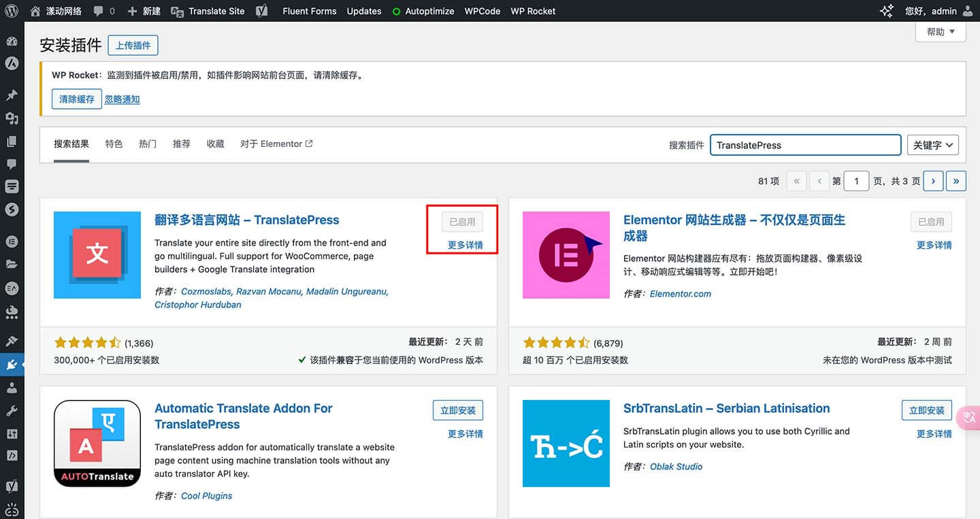Open the Astra sidebar icon
The height and width of the screenshot is (519, 980).
pyautogui.click(x=12, y=63)
